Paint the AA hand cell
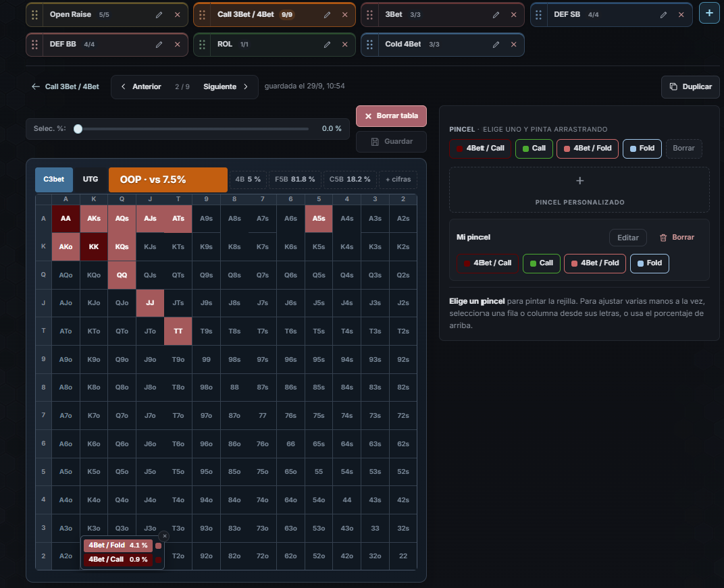 pyautogui.click(x=66, y=219)
